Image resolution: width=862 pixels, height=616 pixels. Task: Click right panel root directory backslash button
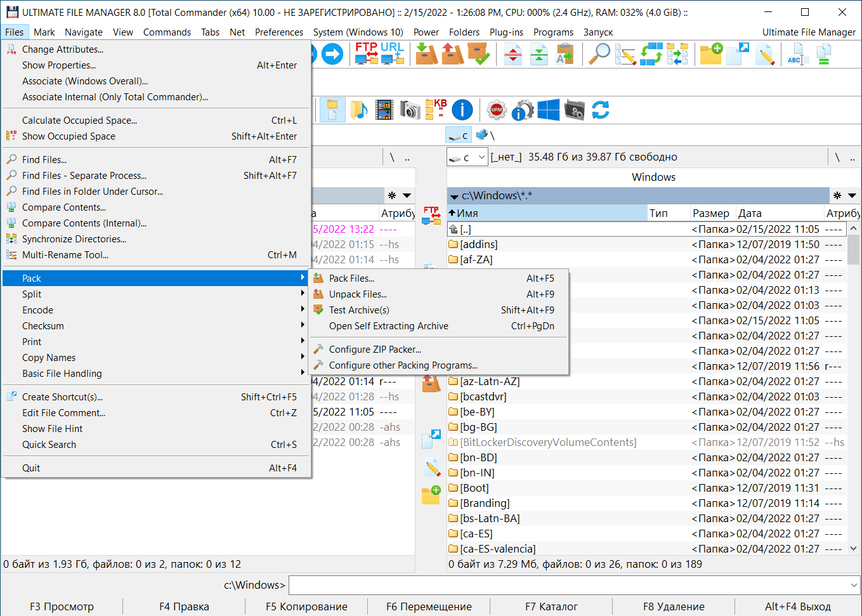837,157
